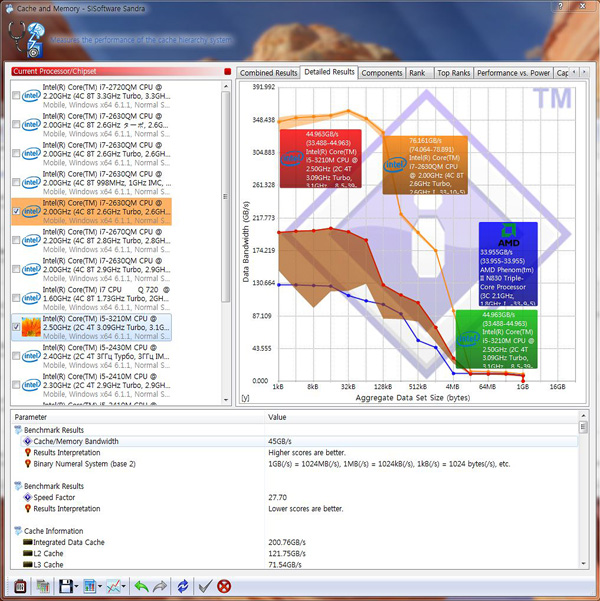Click the red i5-3210M graph label box
Screen dimensions: 600x601
(x=321, y=159)
